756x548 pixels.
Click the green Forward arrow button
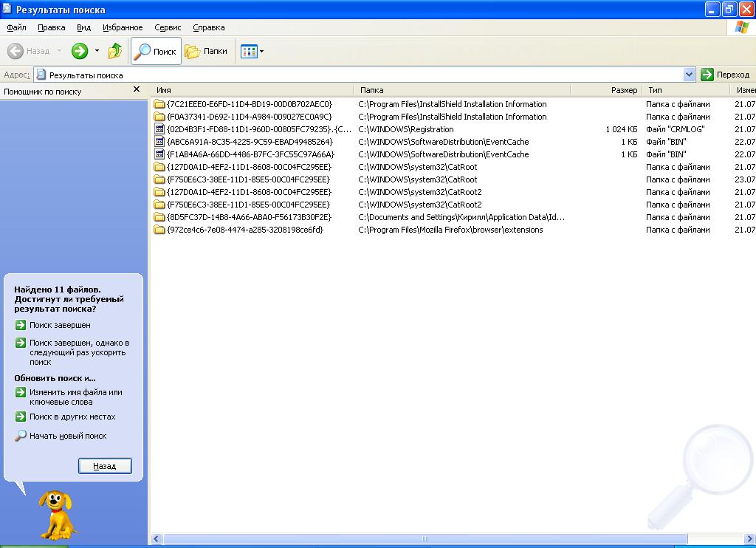coord(80,51)
